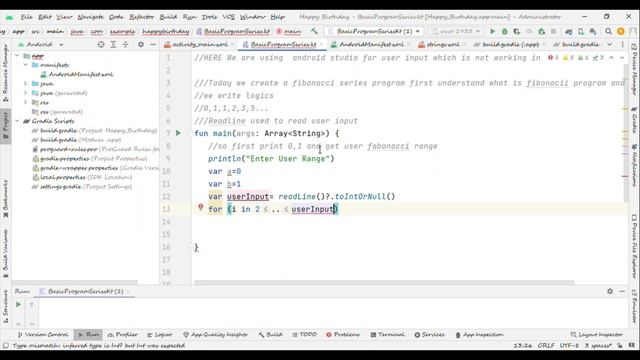Run the app with green play button
The image size is (640, 360).
pos(492,31)
